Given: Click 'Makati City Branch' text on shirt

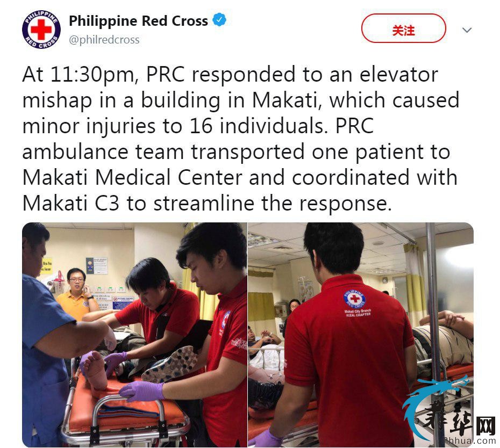Looking at the screenshot, I should click(358, 310).
